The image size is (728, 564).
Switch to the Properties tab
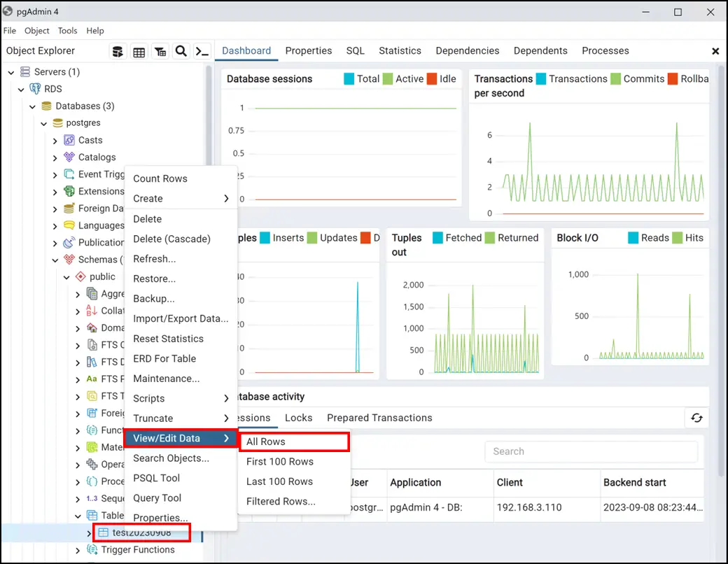[x=309, y=50]
